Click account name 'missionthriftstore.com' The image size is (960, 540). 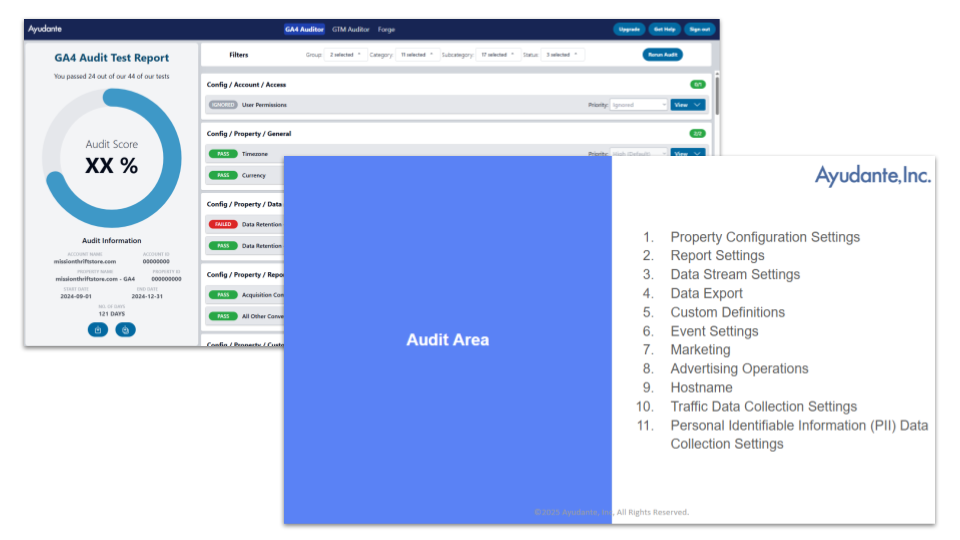(x=84, y=261)
